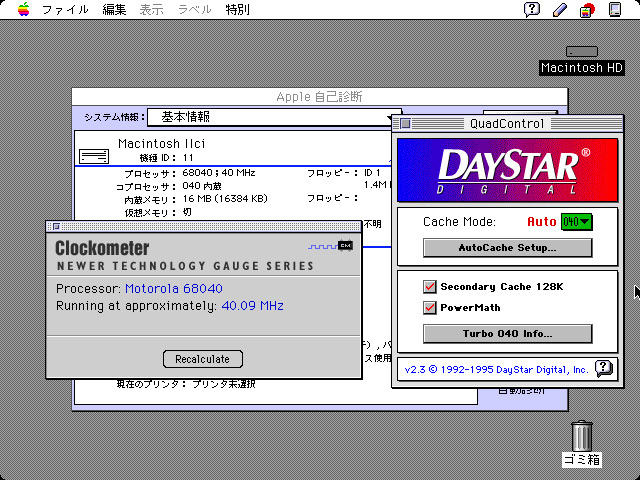The width and height of the screenshot is (640, 480).
Task: Click the Apple 自己診断 window title bar
Action: (320, 97)
